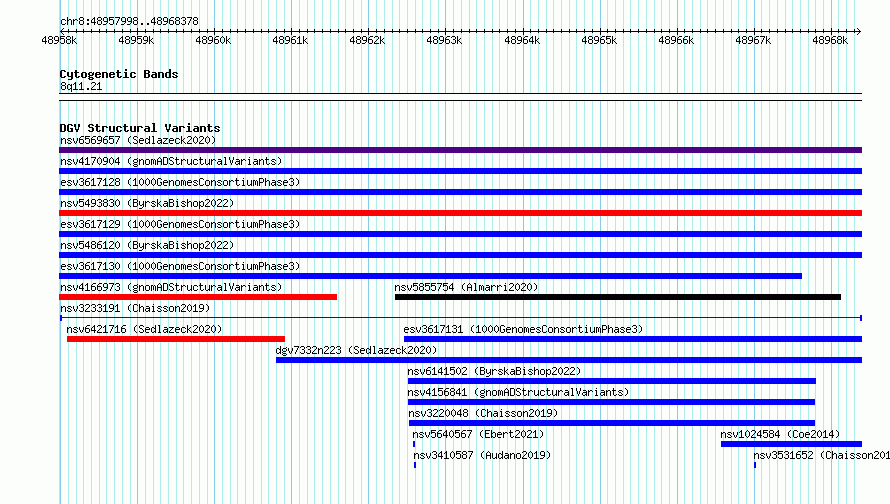This screenshot has width=890, height=504.
Task: Select the black nsv5855754 variant bar
Action: pyautogui.click(x=618, y=297)
